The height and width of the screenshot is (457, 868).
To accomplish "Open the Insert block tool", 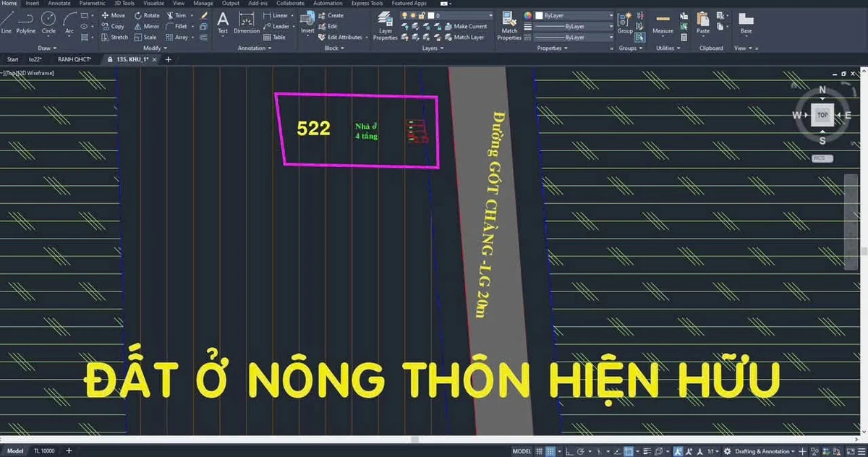I will coord(307,22).
